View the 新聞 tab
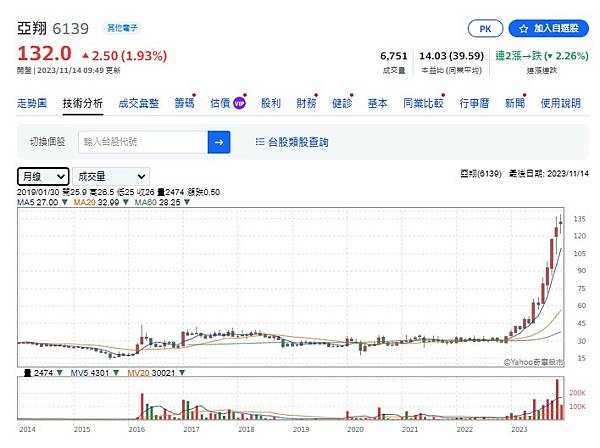Image resolution: width=600 pixels, height=448 pixels. [515, 103]
